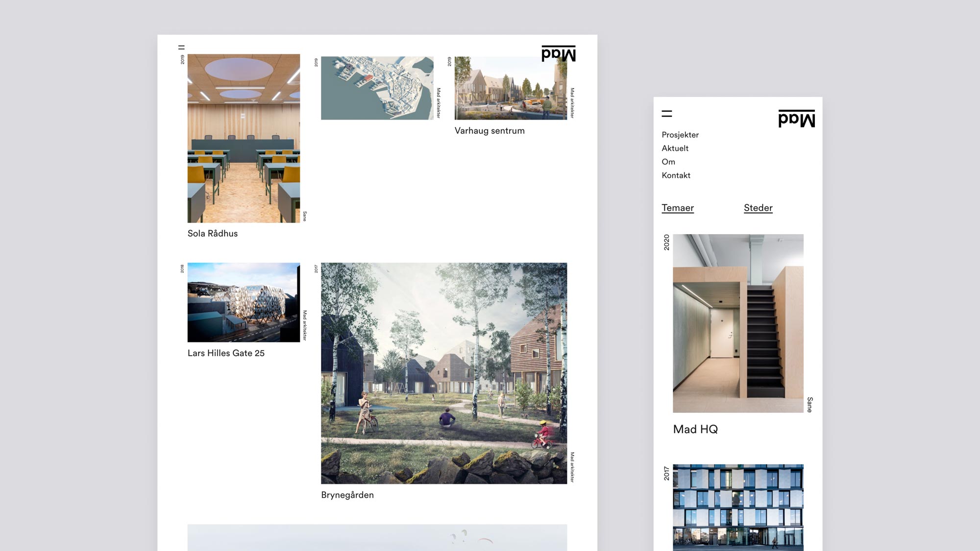Open the Mad HQ staircase photo
The width and height of the screenshot is (980, 551).
coord(737,323)
